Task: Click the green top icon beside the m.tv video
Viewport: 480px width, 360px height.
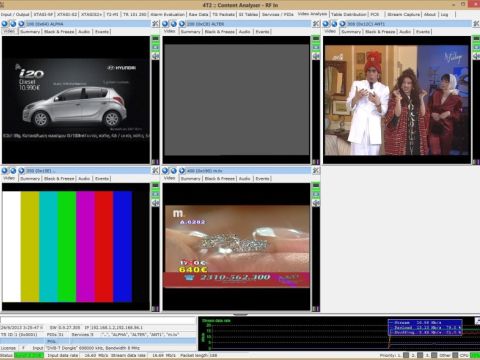Action: click(316, 186)
